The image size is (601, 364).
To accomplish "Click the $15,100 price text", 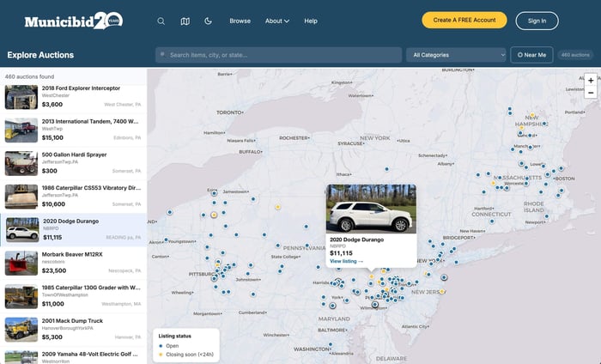I will tap(52, 137).
